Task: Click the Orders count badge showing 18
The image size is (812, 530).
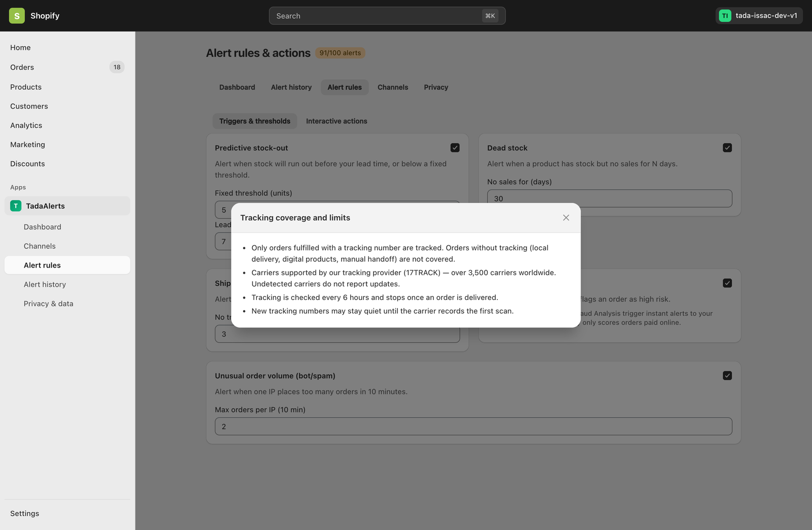Action: tap(117, 67)
